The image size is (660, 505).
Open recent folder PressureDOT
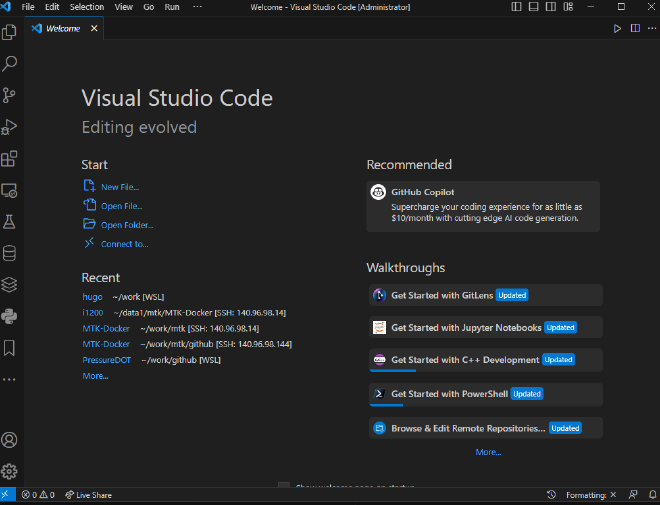[x=106, y=360]
